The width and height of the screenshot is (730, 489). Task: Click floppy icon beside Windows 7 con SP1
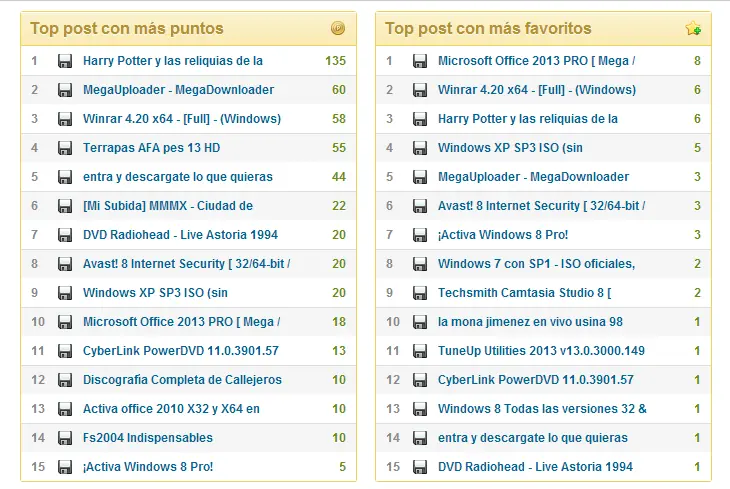420,264
